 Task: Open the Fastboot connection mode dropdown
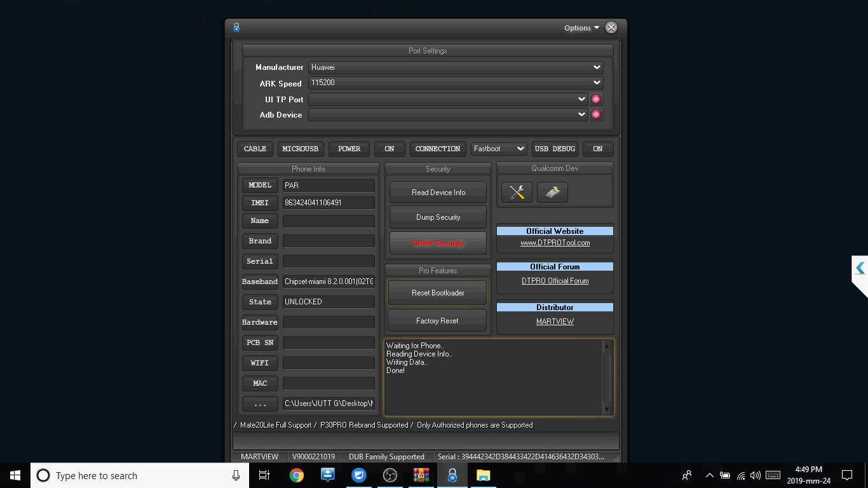(x=499, y=149)
